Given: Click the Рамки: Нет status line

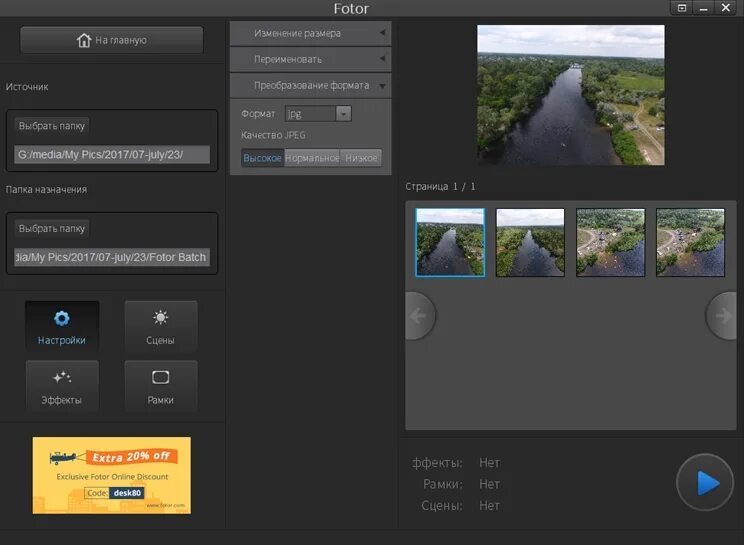Looking at the screenshot, I should 461,484.
